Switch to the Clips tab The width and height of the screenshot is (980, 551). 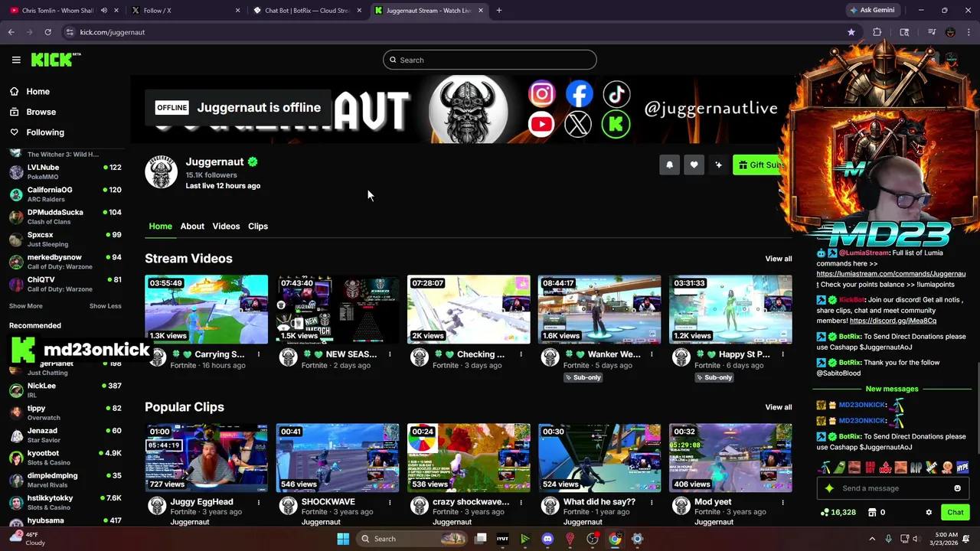(258, 226)
